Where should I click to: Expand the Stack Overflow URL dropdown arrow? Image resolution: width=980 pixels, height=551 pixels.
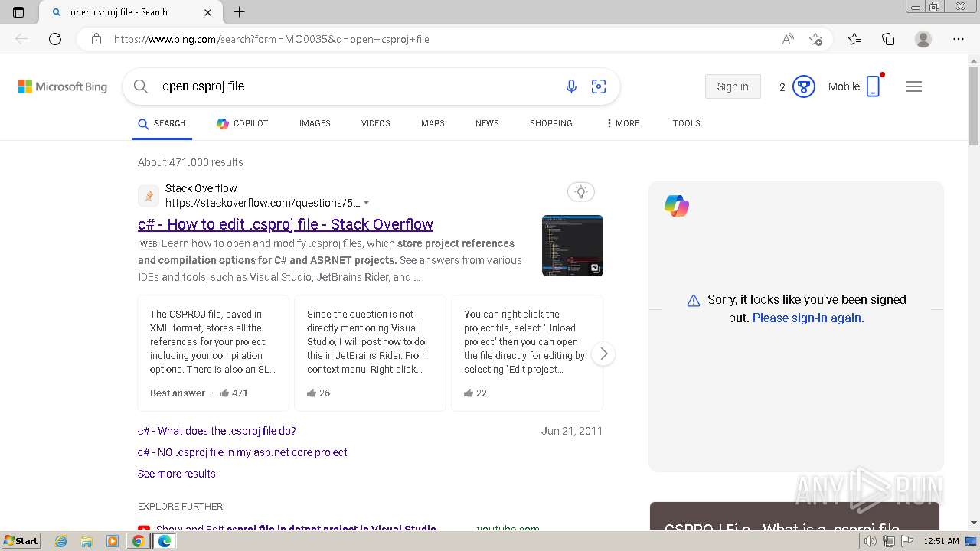366,203
